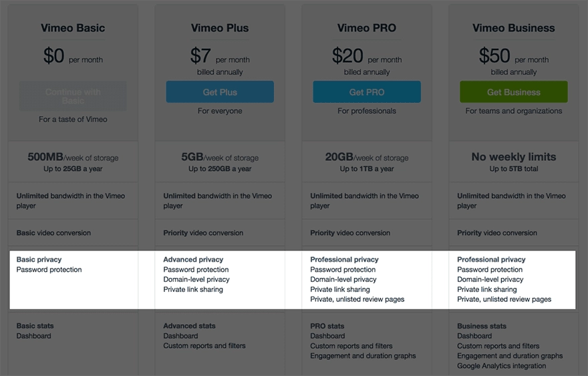Choose Continue with Basic button
Image resolution: width=588 pixels, height=376 pixels.
73,96
